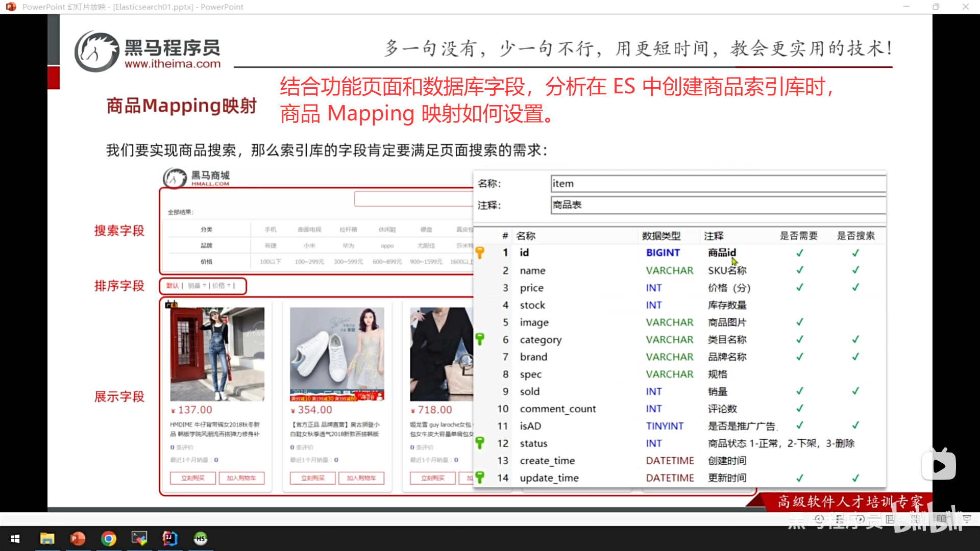
Task: Open IntelliJ IDEA from the taskbar
Action: (x=169, y=538)
